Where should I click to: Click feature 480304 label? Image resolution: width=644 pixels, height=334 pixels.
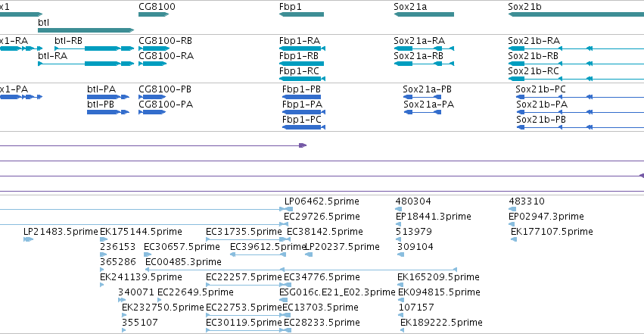414,201
